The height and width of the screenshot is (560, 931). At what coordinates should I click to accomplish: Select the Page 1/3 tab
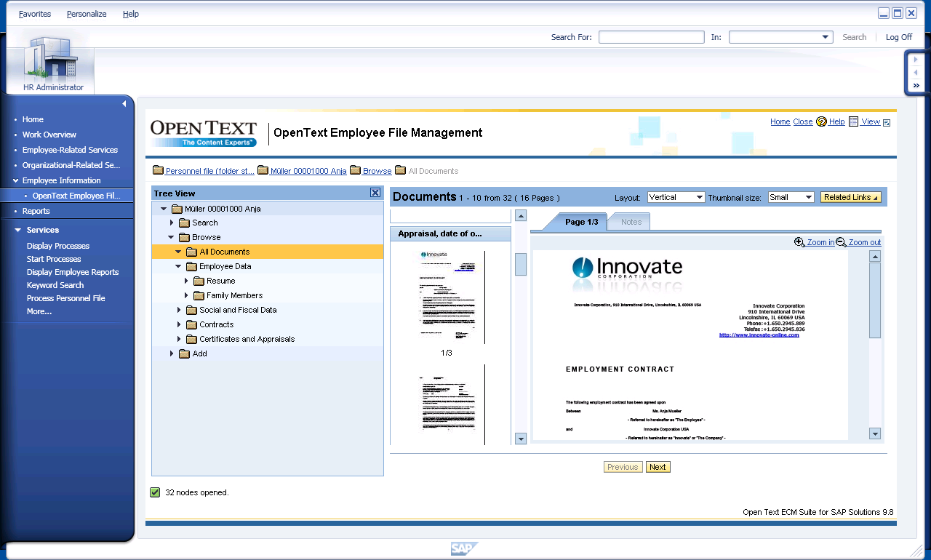[x=581, y=222]
